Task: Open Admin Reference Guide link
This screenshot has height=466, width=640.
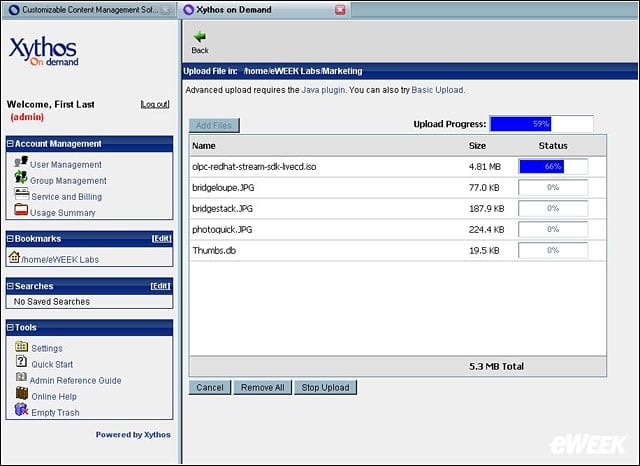Action: tap(76, 380)
